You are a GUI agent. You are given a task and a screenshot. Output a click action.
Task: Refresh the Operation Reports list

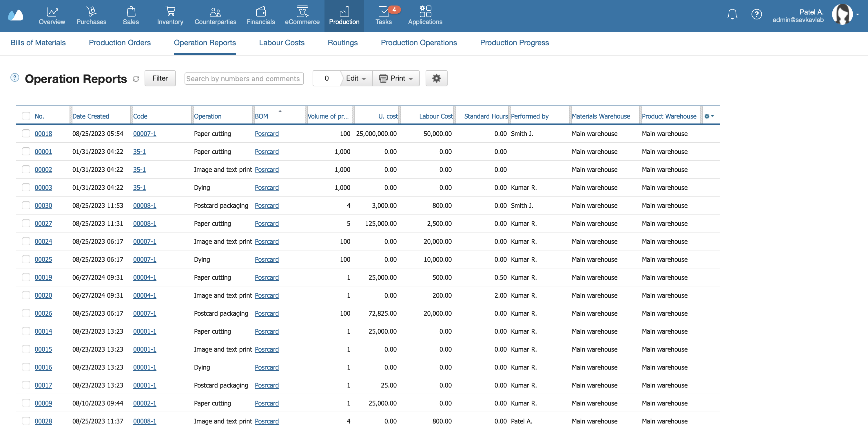136,79
